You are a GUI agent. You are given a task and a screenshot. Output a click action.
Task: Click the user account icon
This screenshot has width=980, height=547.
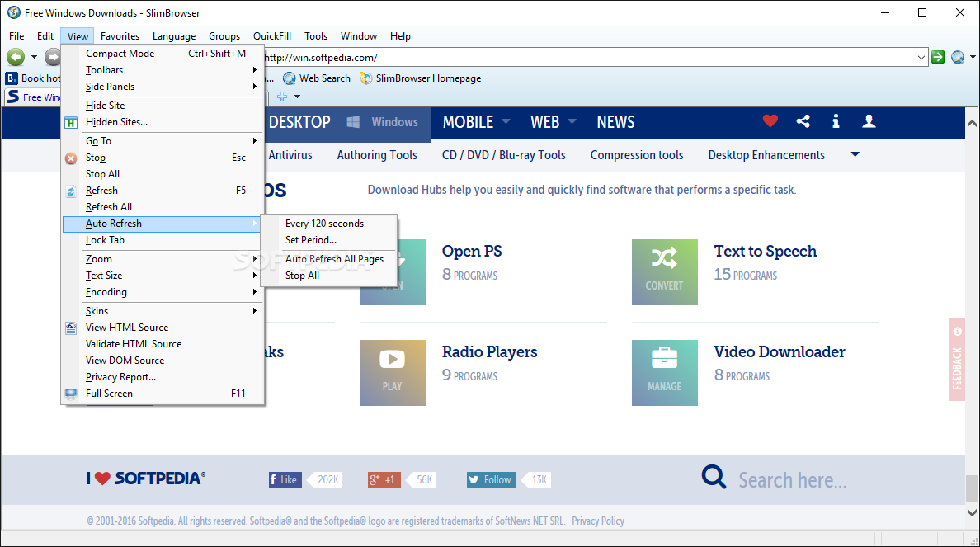869,121
